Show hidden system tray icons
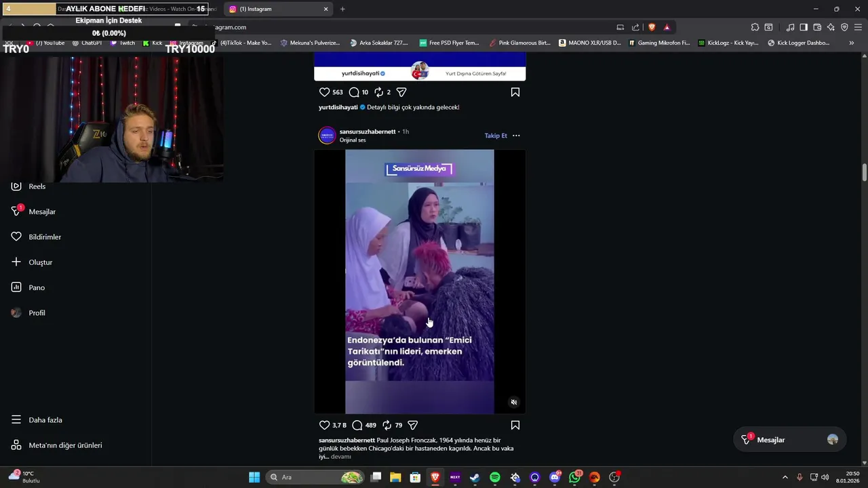Screen dimensions: 868x488 [x=785, y=477]
